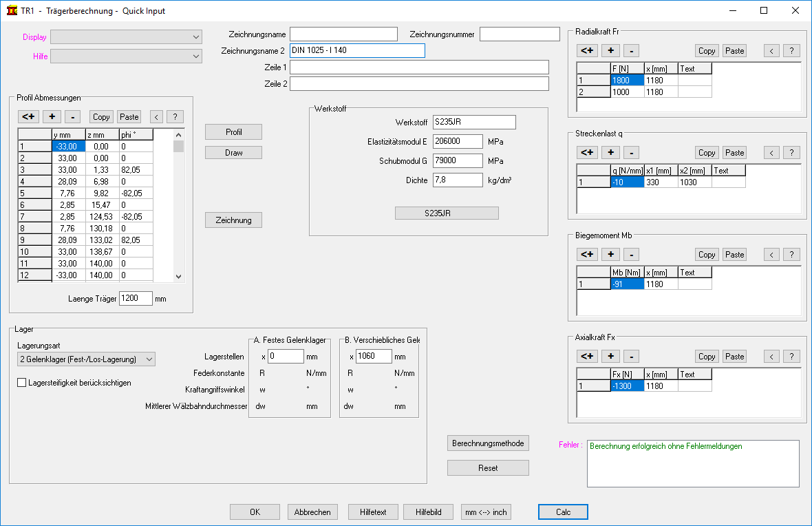The height and width of the screenshot is (526, 812).
Task: Click the Profil button
Action: click(233, 131)
